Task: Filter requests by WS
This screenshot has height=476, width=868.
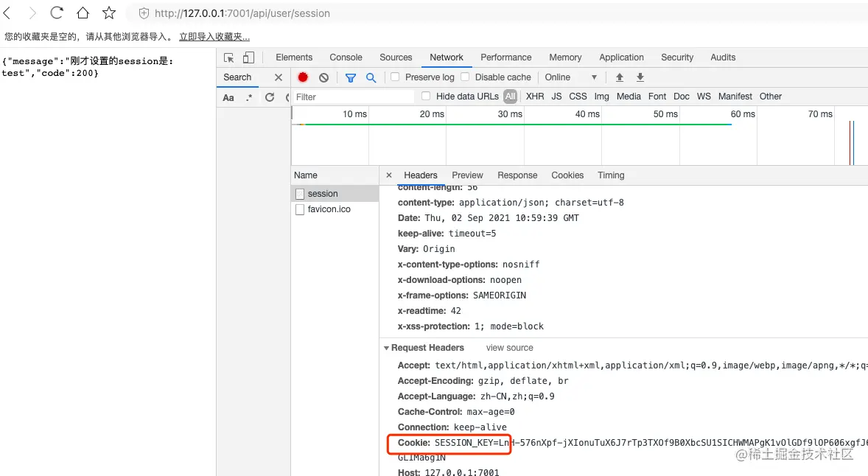Action: tap(704, 97)
